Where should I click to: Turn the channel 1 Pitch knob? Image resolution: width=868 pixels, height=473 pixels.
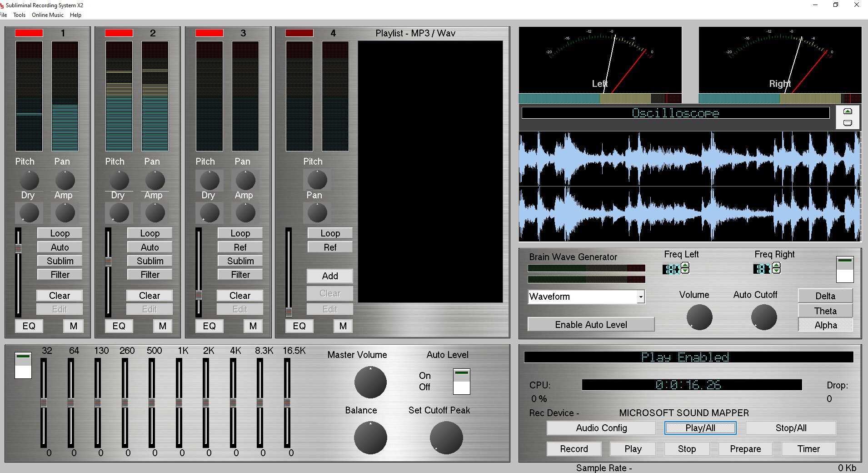[29, 181]
